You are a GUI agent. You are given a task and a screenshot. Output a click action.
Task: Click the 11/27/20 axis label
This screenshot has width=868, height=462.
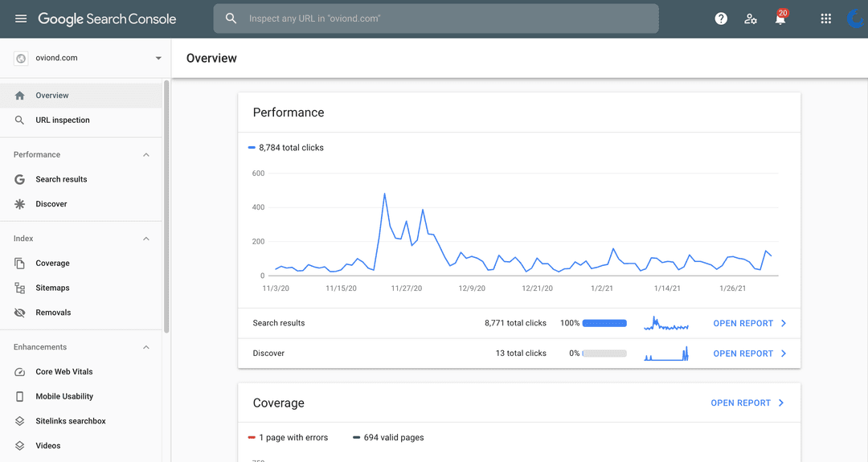pos(407,288)
